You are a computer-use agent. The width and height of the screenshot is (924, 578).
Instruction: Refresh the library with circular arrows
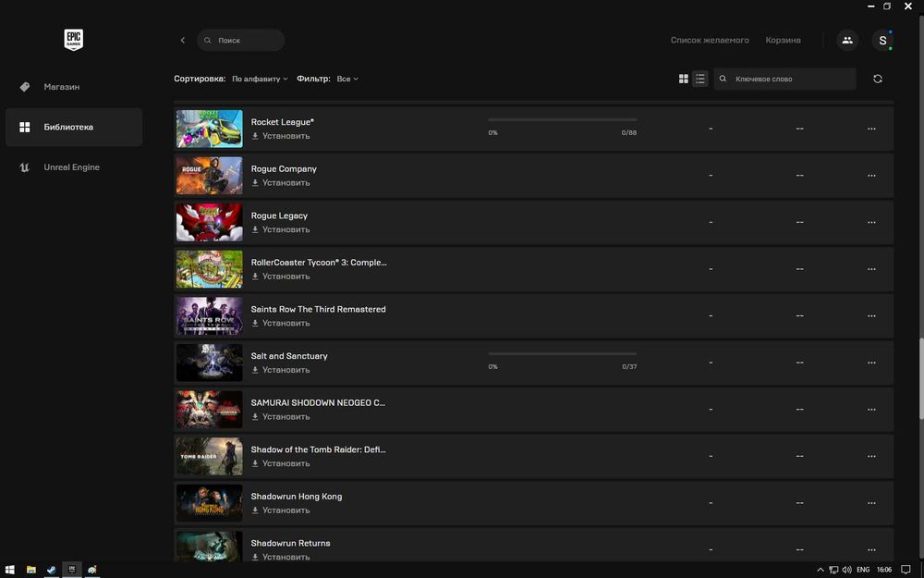[878, 79]
